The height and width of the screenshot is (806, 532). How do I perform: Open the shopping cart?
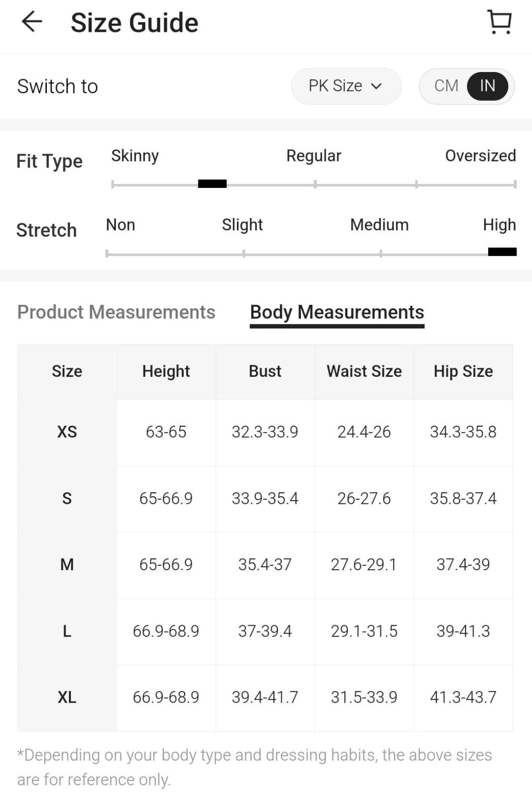point(499,23)
